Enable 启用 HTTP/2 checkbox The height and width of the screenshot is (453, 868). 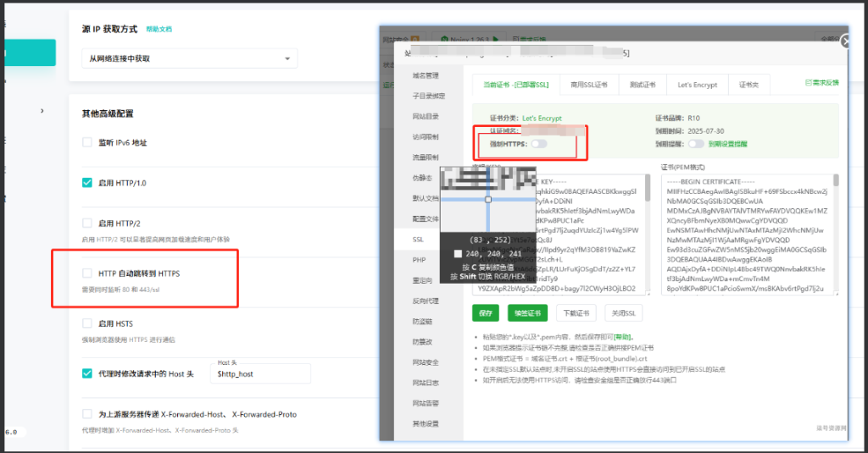coord(87,223)
